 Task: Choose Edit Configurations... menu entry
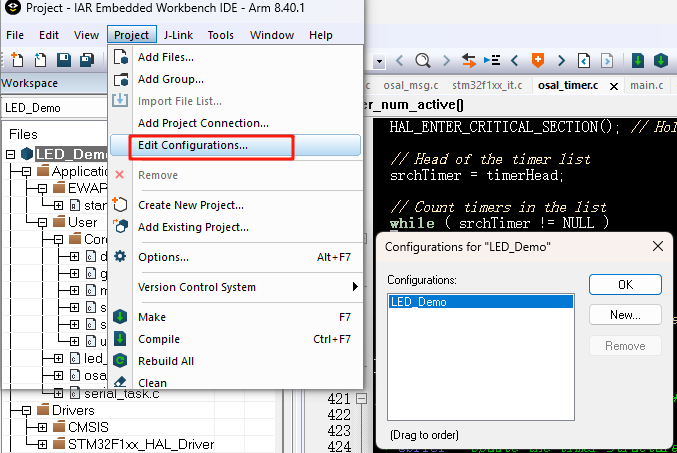[236, 145]
